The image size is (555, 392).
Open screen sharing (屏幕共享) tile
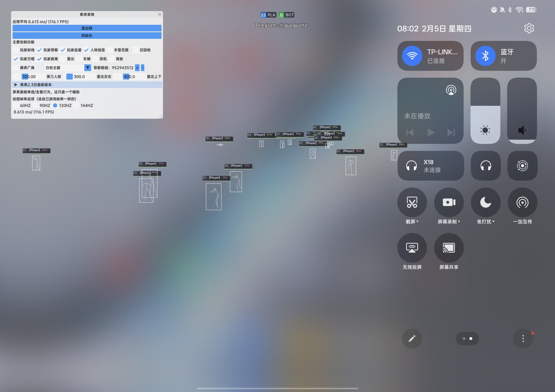pyautogui.click(x=449, y=248)
